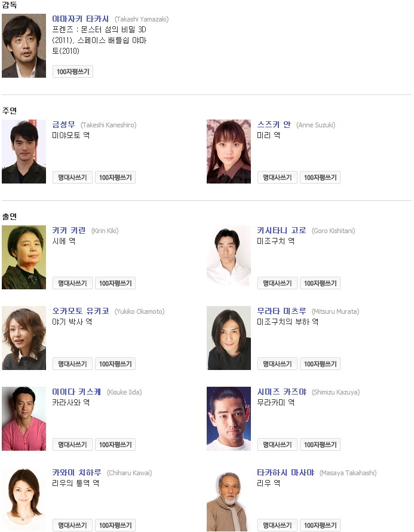Viewport: 414px width, 532px height.
Task: Open 스즈키 안 name link
Action: point(274,124)
